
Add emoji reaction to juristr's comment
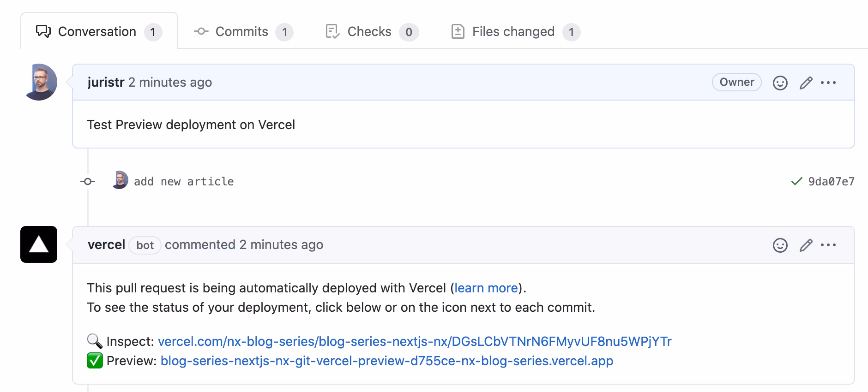[780, 83]
